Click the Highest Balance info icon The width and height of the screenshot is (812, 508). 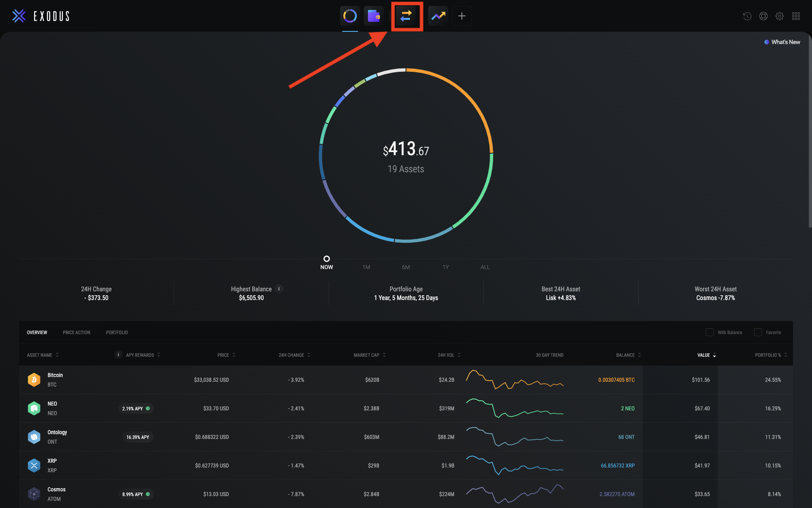tap(279, 289)
